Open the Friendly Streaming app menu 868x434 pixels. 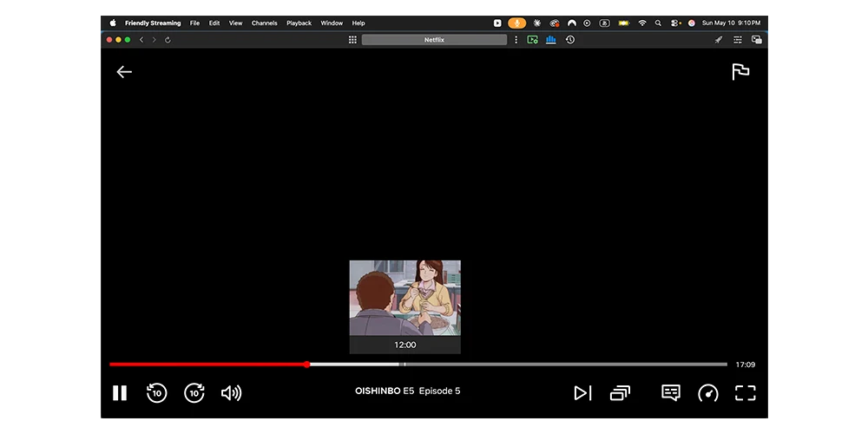pyautogui.click(x=153, y=23)
